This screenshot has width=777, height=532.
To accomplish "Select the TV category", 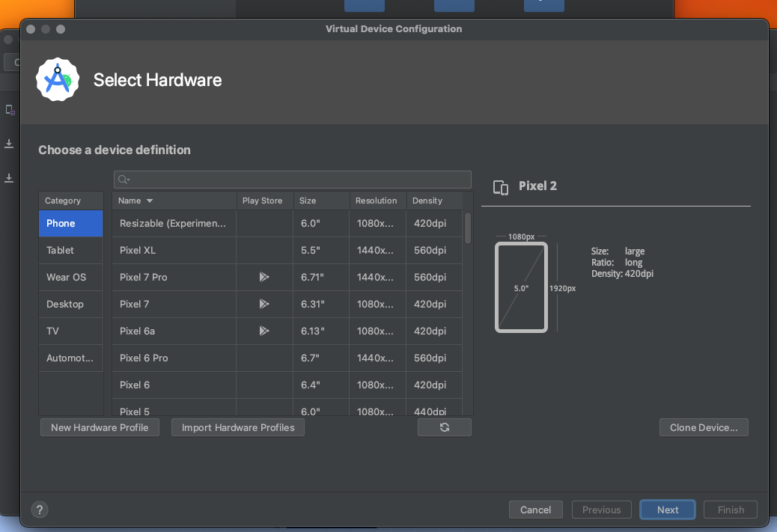I will coord(71,331).
